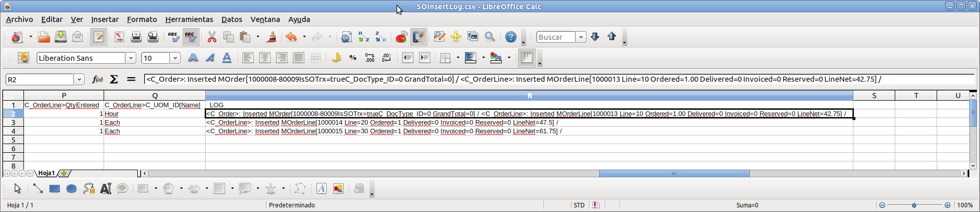Expand the Undo history dropdown arrow
Viewport: 980px width, 212px height.
[x=304, y=37]
